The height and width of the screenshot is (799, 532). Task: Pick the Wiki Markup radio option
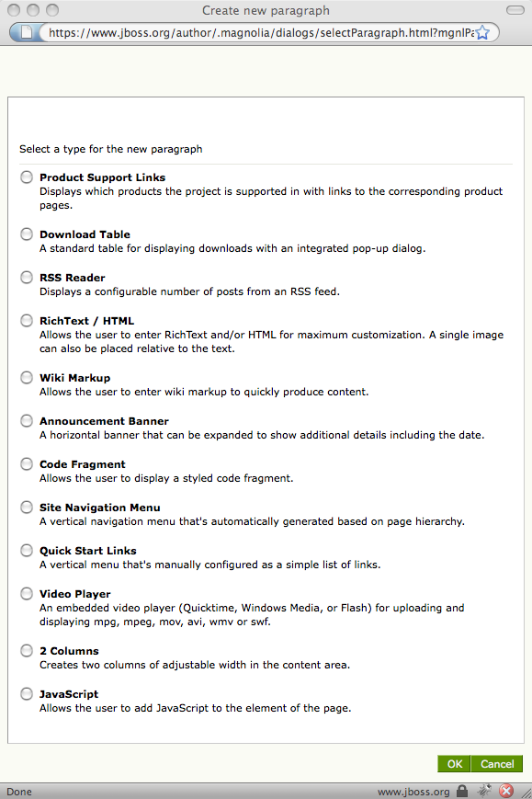click(27, 378)
